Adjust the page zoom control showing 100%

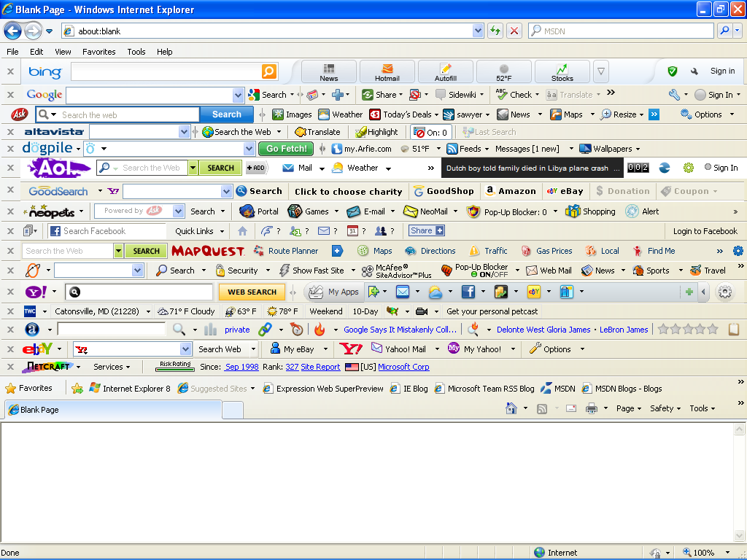click(704, 552)
